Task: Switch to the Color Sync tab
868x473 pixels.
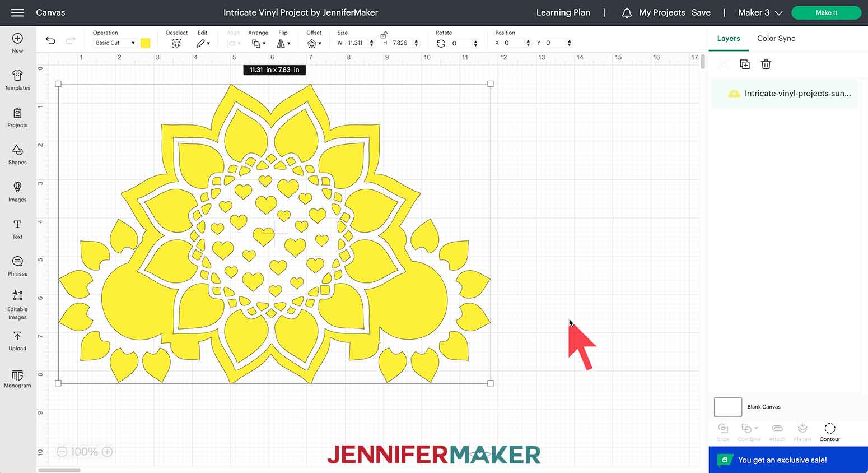Action: pyautogui.click(x=776, y=38)
